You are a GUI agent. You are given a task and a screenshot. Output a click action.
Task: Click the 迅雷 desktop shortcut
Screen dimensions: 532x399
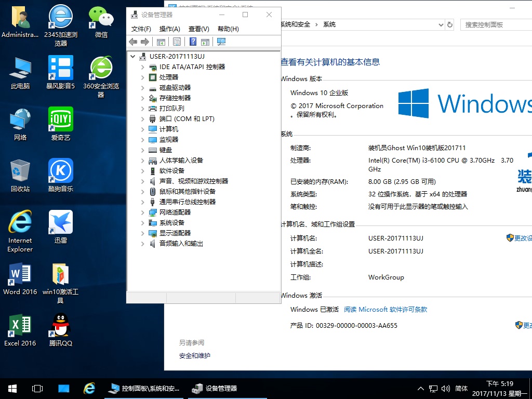pyautogui.click(x=61, y=222)
